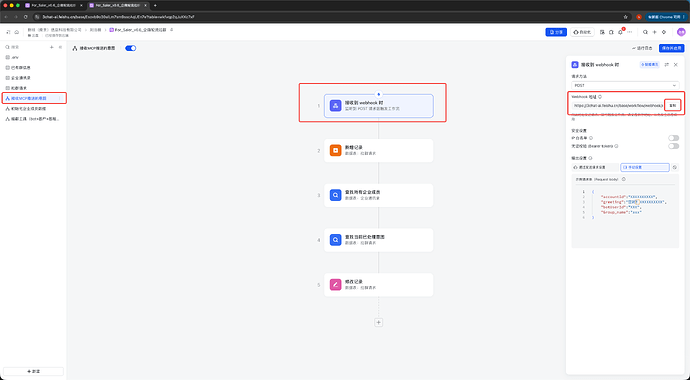
Task: Click the orange add-record icon in step 2
Action: click(x=335, y=150)
